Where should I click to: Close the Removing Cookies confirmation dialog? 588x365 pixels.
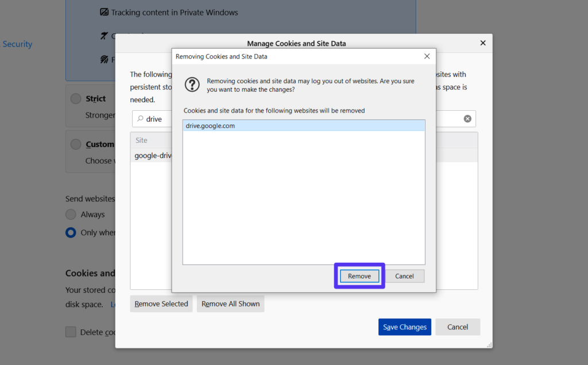point(427,56)
